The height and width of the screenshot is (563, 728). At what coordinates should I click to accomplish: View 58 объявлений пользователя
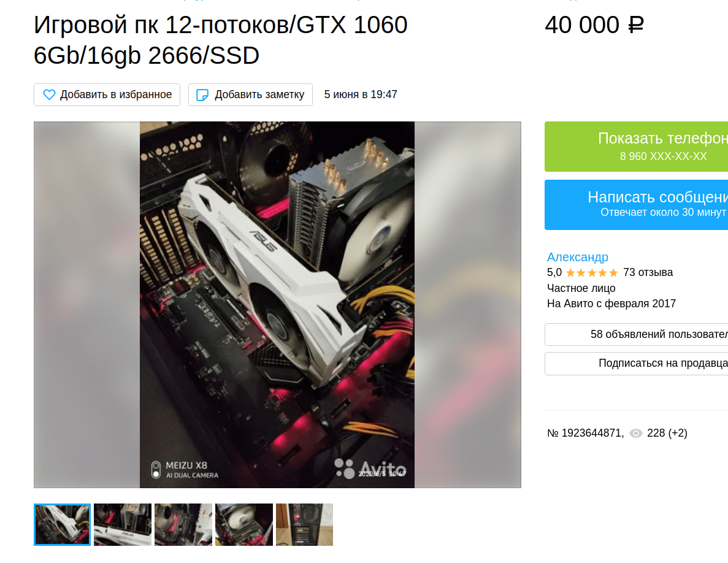(637, 334)
